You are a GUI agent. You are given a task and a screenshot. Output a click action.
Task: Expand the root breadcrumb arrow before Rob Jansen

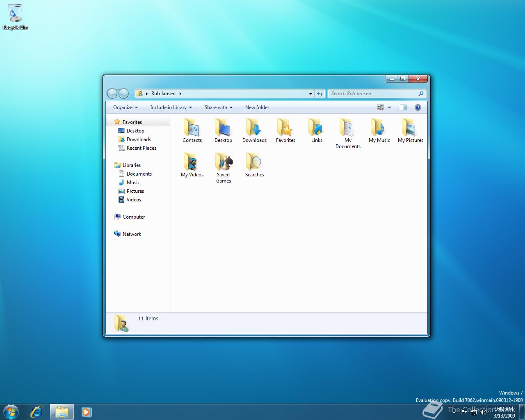[x=147, y=94]
